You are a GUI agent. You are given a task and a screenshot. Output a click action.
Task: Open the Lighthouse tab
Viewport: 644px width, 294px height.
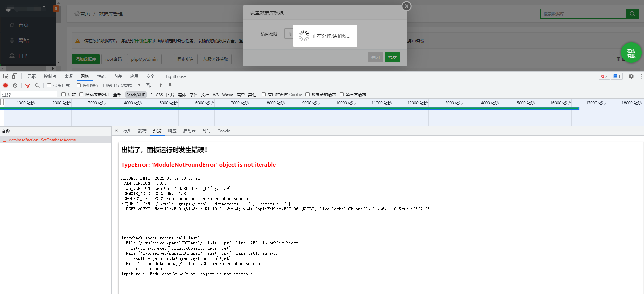tap(176, 76)
